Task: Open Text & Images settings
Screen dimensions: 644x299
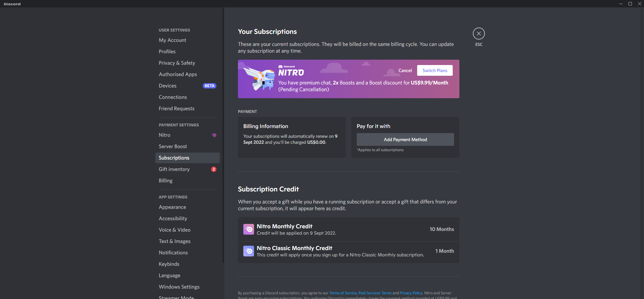Action: click(187, 241)
